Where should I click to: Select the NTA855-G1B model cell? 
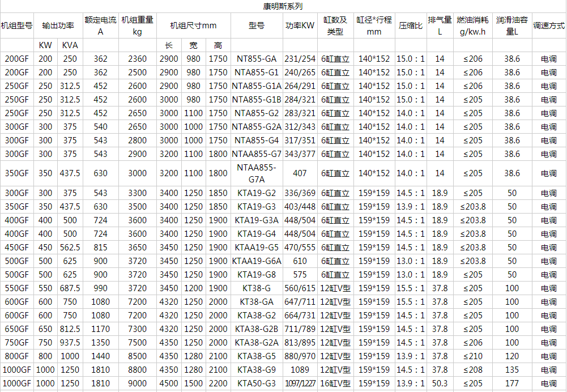[257, 100]
